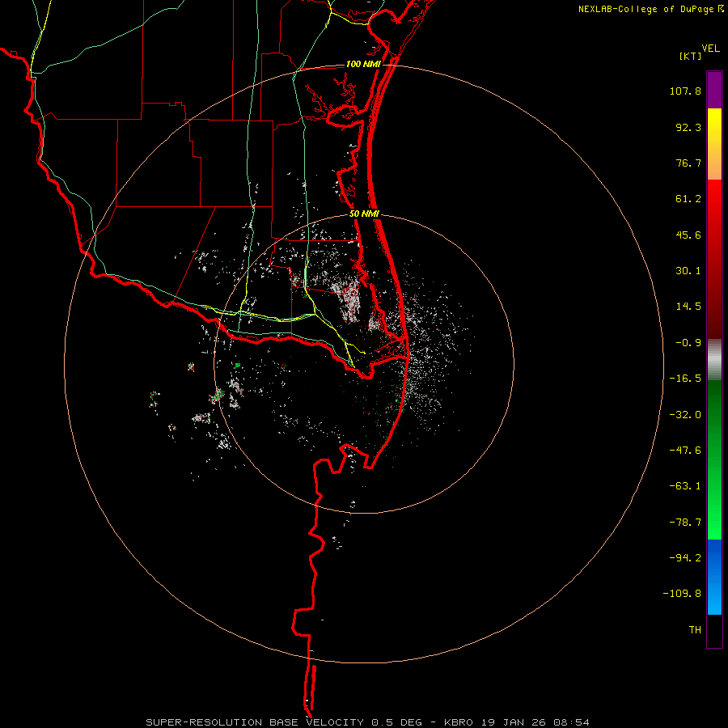This screenshot has height=728, width=728.
Task: Click the 14.5 velocity scale value
Action: pyautogui.click(x=688, y=307)
